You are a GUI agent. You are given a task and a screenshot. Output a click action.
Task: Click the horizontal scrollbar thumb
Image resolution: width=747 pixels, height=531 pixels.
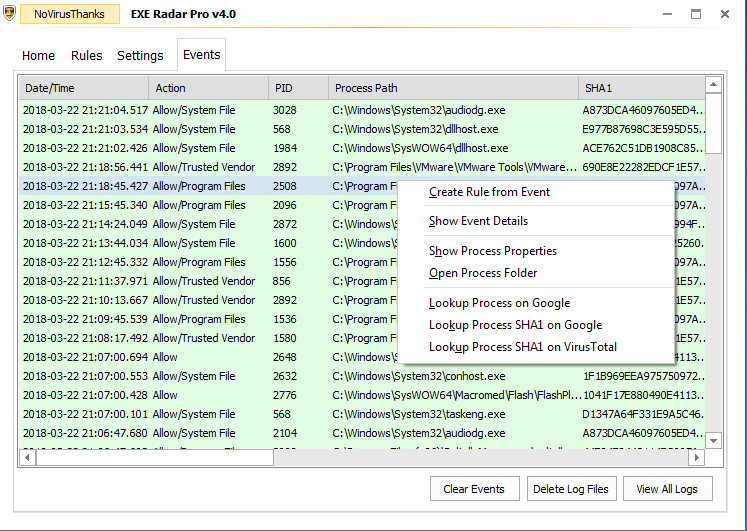(x=155, y=458)
